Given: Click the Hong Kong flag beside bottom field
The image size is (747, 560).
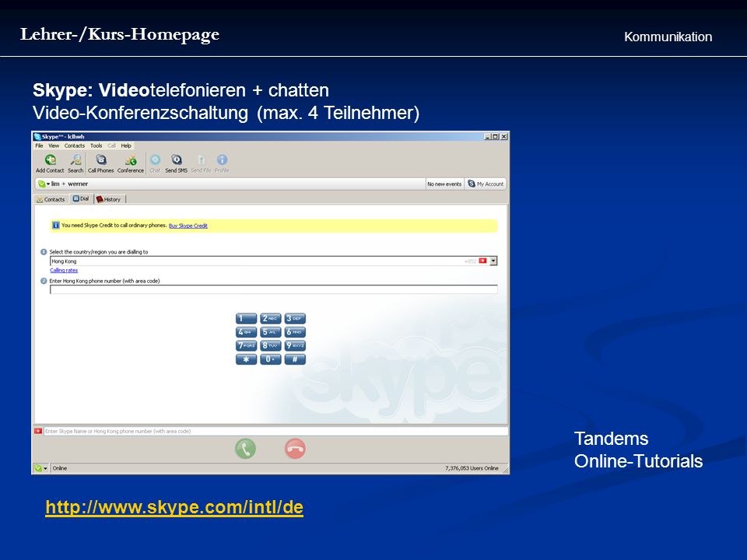Looking at the screenshot, I should click(x=38, y=431).
